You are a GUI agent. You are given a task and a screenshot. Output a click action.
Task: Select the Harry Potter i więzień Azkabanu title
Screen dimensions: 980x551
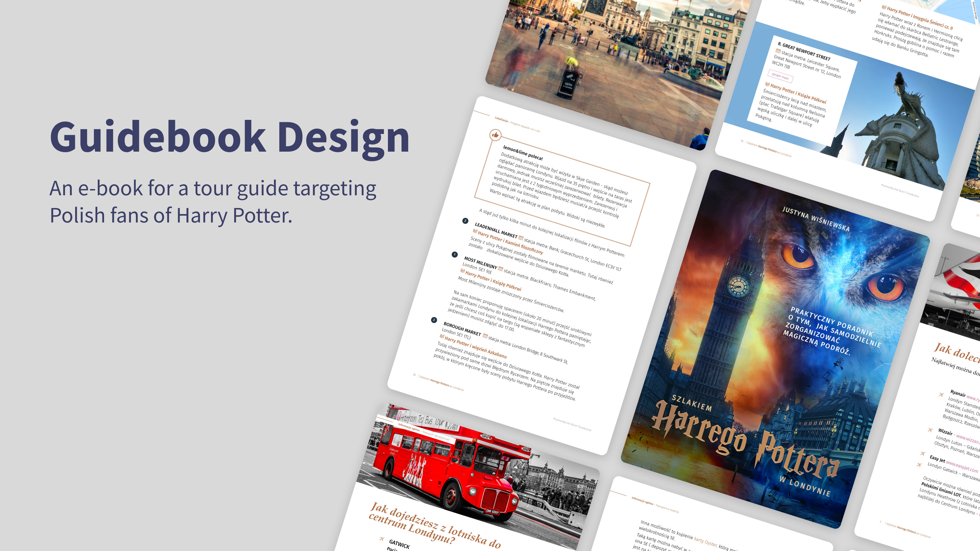click(x=476, y=347)
